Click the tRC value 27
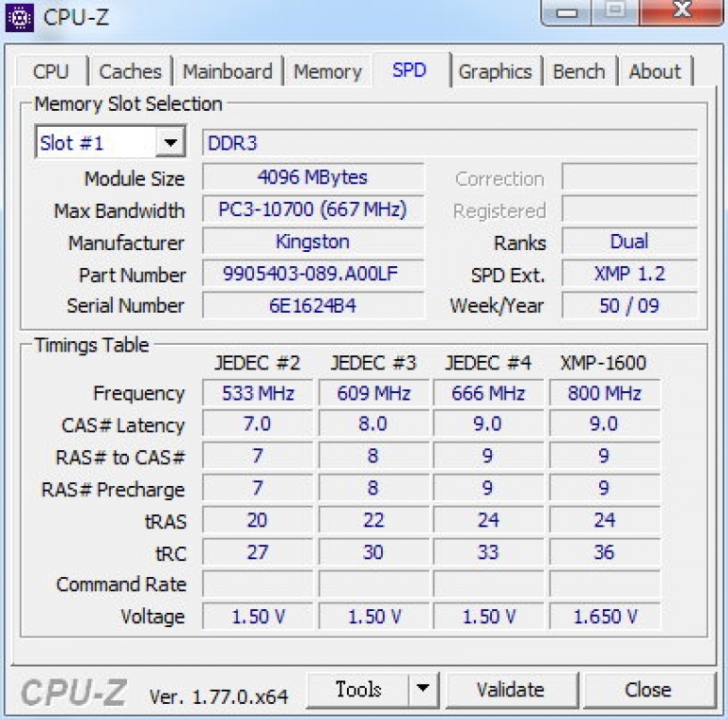The image size is (728, 720). click(x=258, y=552)
